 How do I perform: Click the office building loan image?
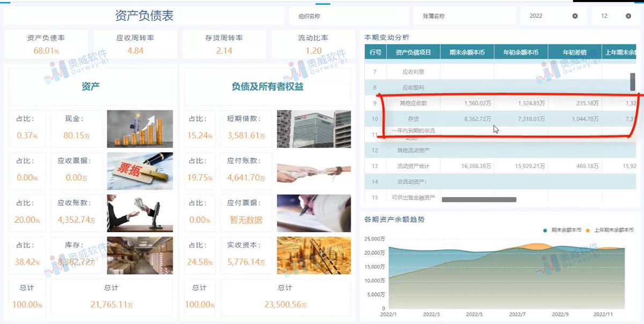pyautogui.click(x=314, y=129)
